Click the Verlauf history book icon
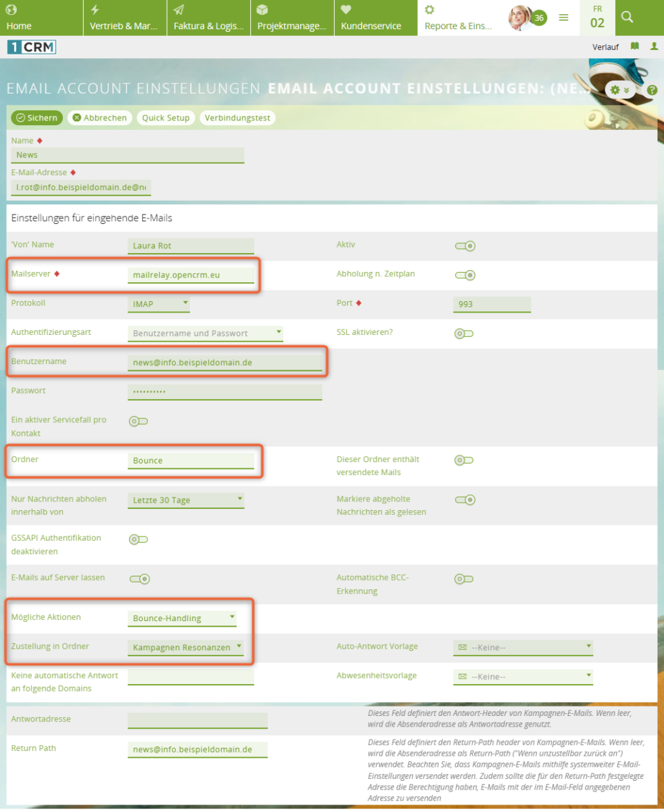Viewport: 664px width, 812px height. (x=634, y=46)
